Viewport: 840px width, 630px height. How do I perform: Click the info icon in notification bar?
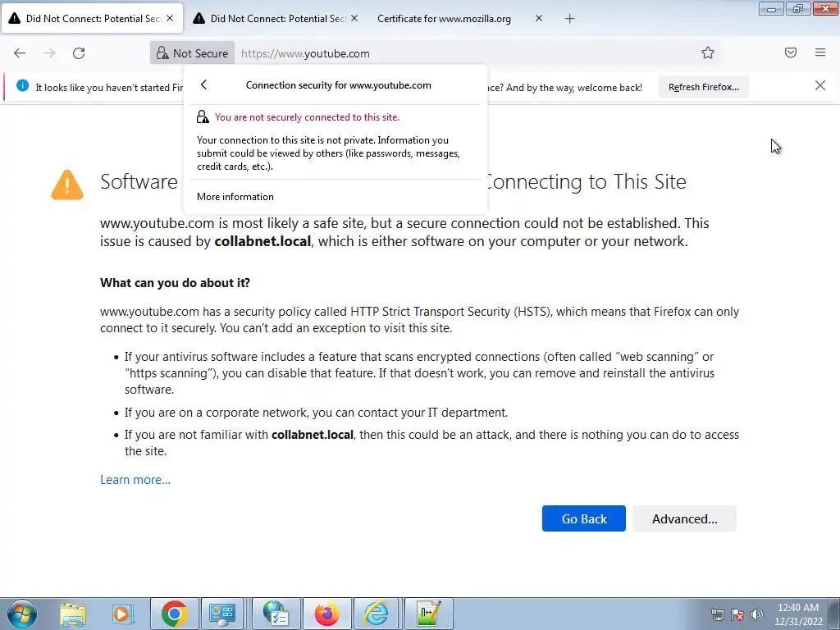22,85
